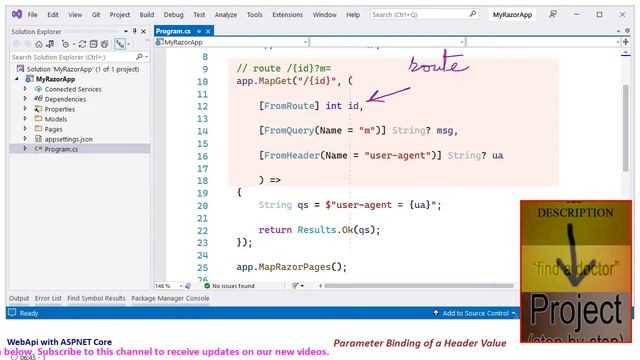Image resolution: width=640 pixels, height=360 pixels.
Task: Click the No issues found indicator
Action: point(229,286)
